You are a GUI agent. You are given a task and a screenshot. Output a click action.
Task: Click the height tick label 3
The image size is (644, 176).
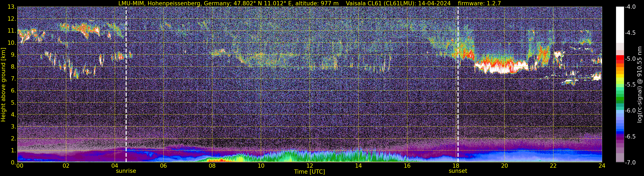tap(13, 127)
